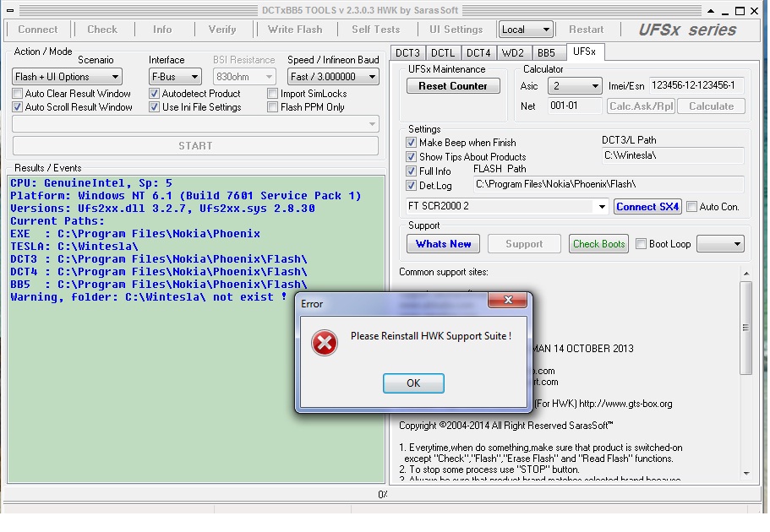
Task: Click the Calc.Ask/Rpl button
Action: (x=641, y=106)
